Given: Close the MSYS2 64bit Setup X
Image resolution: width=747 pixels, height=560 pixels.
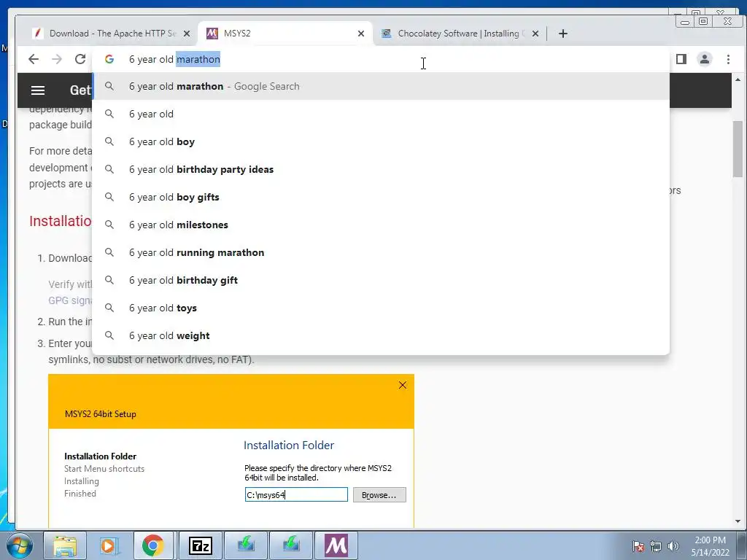Looking at the screenshot, I should coord(403,385).
